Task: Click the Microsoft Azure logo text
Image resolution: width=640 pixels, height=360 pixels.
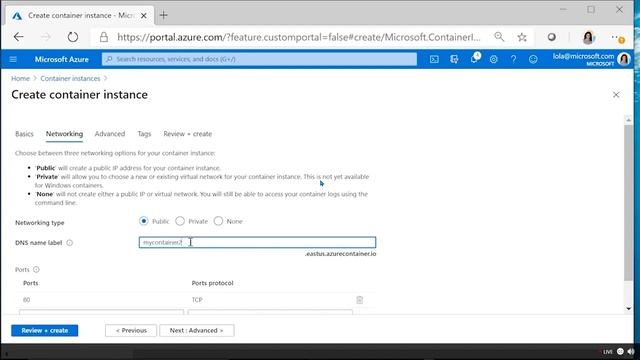Action: (x=62, y=59)
